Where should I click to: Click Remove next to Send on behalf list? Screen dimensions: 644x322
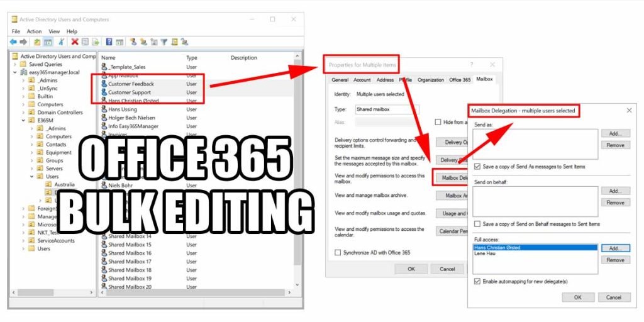(x=615, y=203)
